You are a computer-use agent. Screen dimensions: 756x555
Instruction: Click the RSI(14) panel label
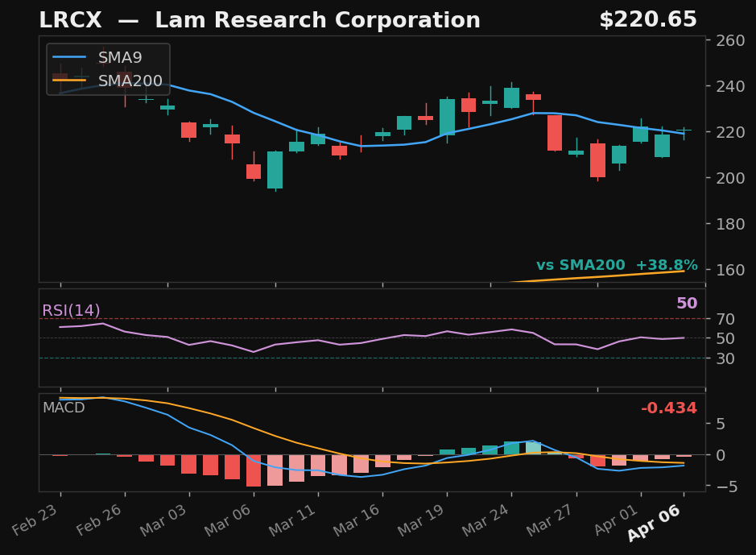pos(71,310)
